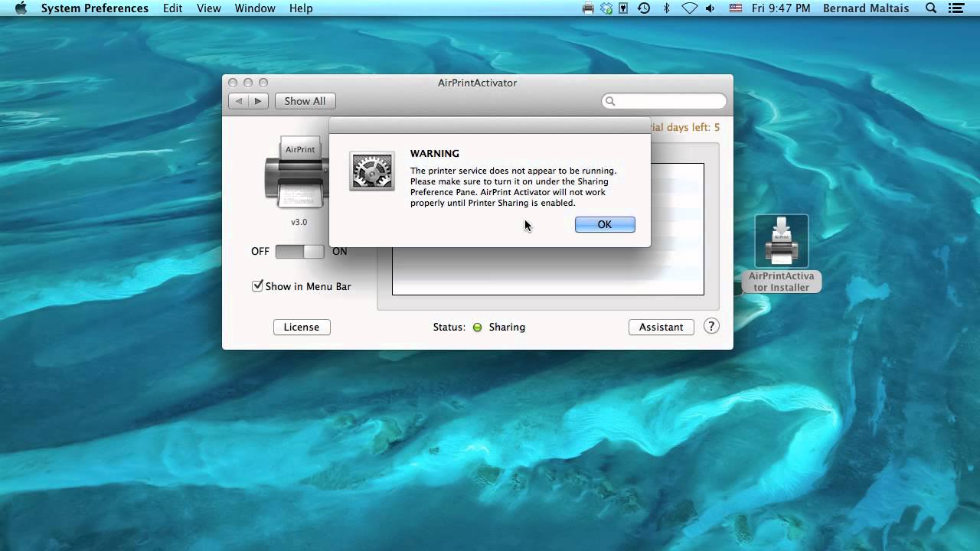Open the Edit menu
This screenshot has width=980, height=551.
172,8
